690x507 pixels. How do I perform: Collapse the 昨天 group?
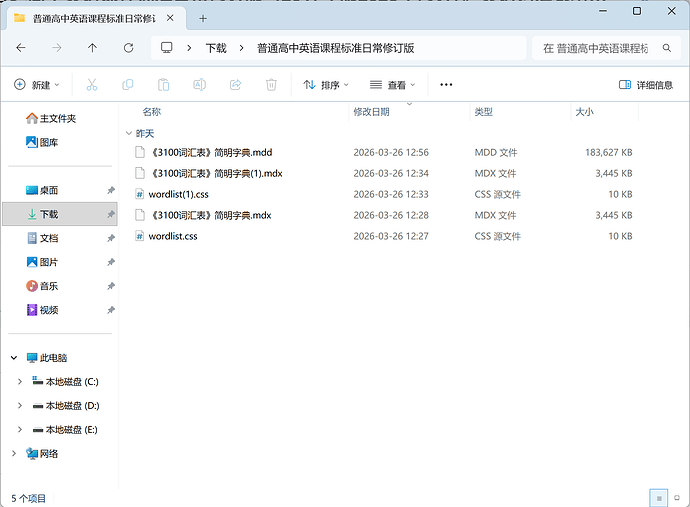pos(129,133)
